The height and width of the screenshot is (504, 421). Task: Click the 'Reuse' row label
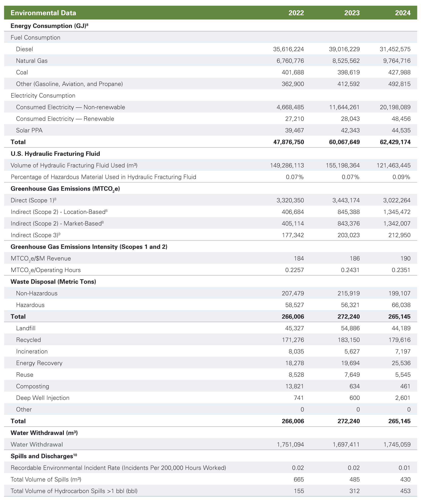(25, 375)
